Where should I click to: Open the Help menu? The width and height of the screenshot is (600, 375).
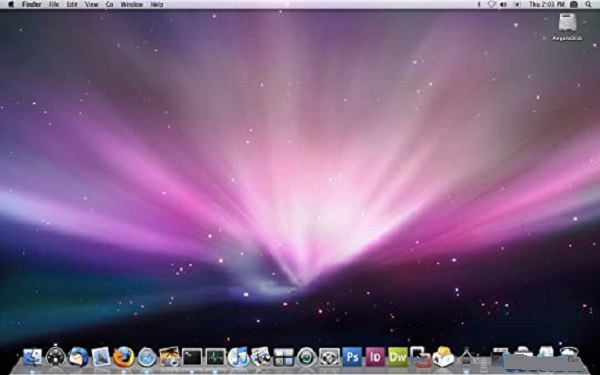click(157, 5)
